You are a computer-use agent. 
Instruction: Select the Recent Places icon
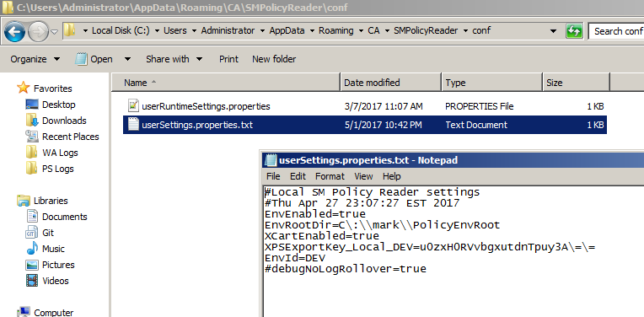32,137
